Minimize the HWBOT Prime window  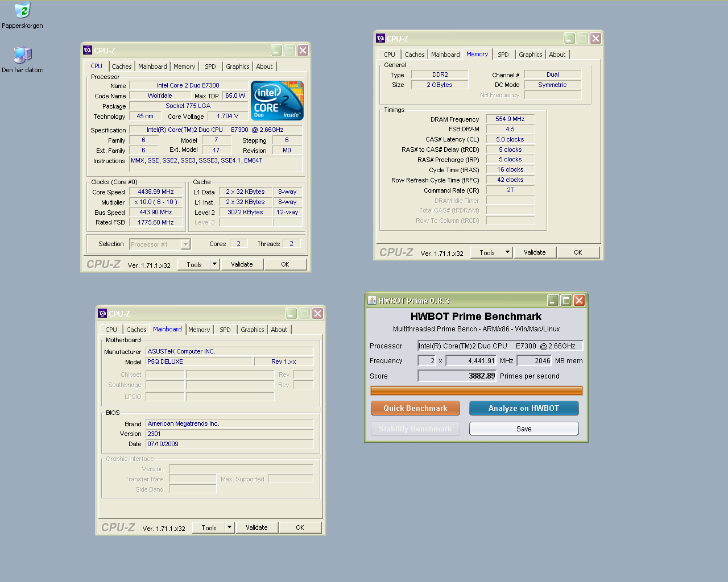553,300
